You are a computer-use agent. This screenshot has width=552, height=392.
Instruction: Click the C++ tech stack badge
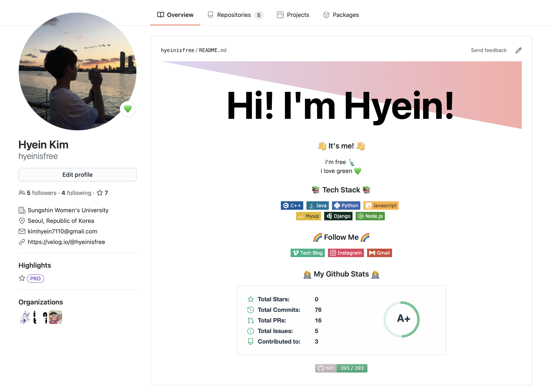[292, 206]
